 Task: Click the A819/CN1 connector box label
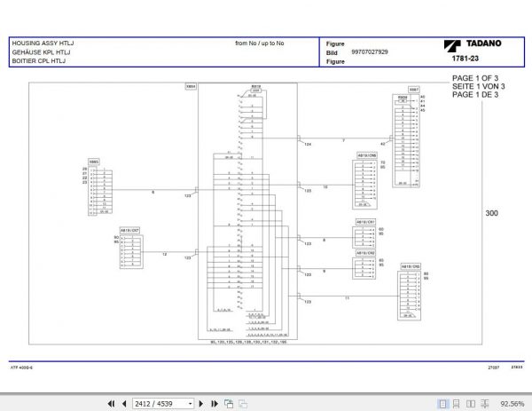(365, 222)
